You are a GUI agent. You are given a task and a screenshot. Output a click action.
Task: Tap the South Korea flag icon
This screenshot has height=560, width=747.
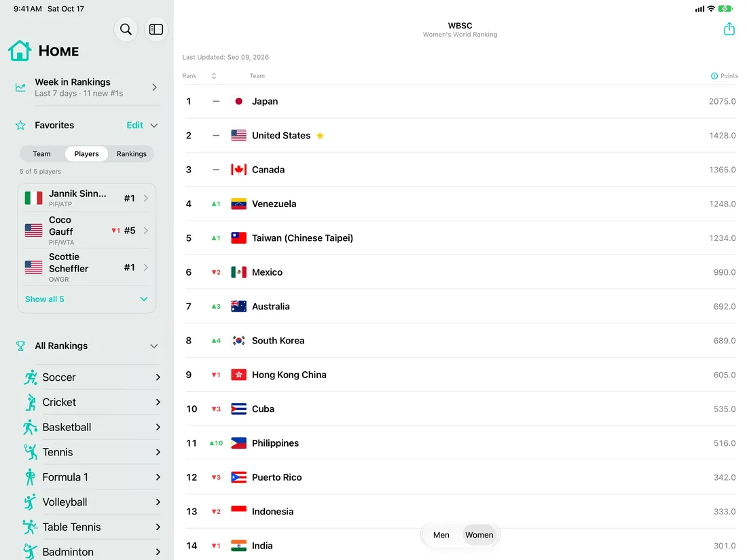pos(238,341)
